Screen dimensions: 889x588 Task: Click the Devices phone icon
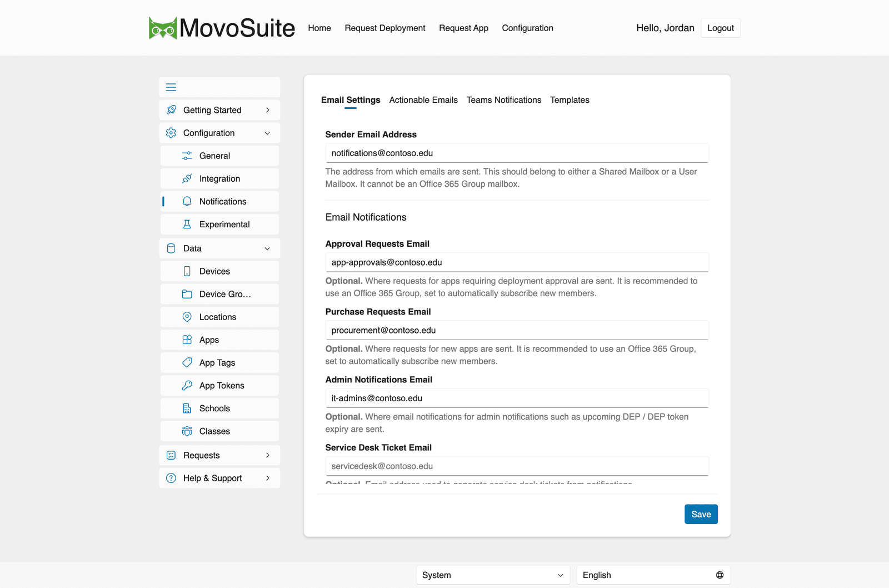[x=187, y=271]
